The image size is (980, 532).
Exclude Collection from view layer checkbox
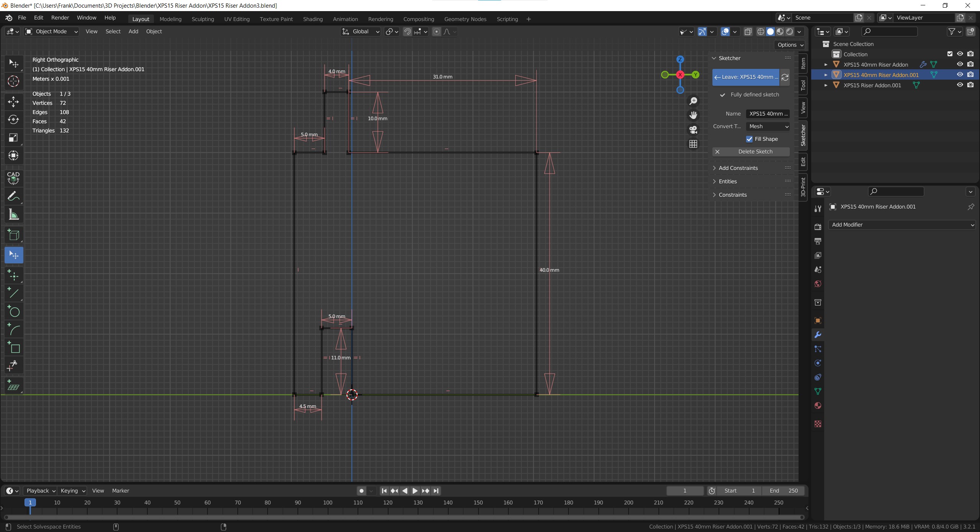coord(950,54)
